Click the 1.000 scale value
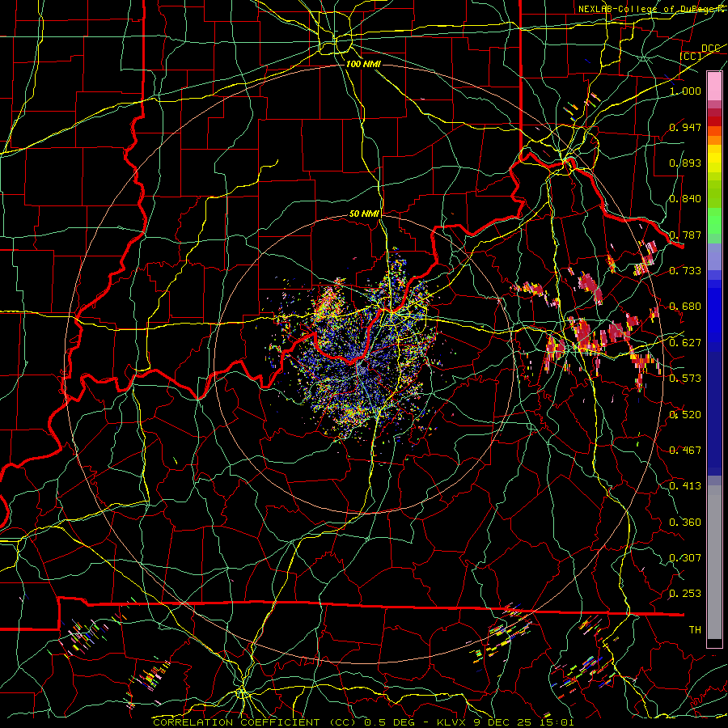 [x=685, y=91]
